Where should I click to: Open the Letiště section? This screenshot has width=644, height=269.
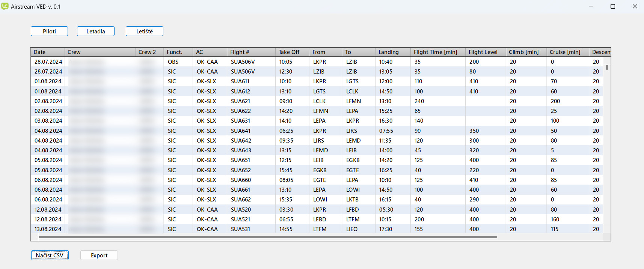144,32
